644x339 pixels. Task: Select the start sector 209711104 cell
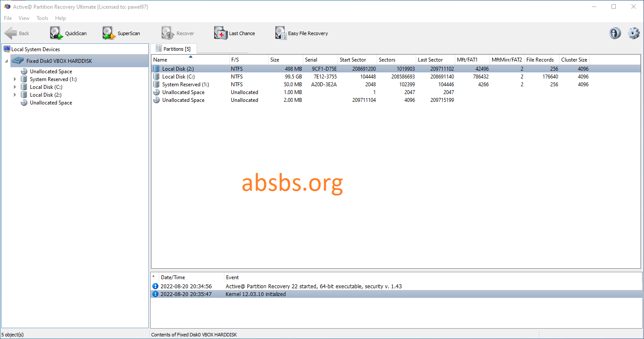(364, 100)
